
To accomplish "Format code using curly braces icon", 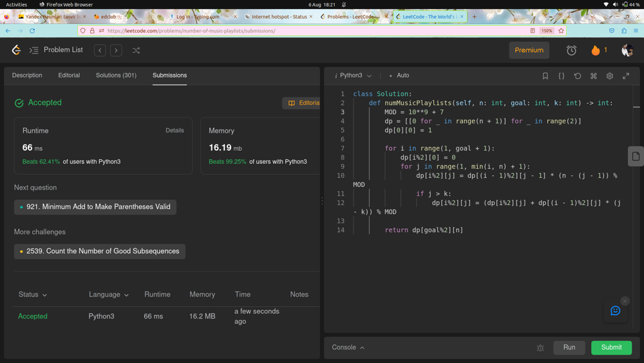I will 562,76.
